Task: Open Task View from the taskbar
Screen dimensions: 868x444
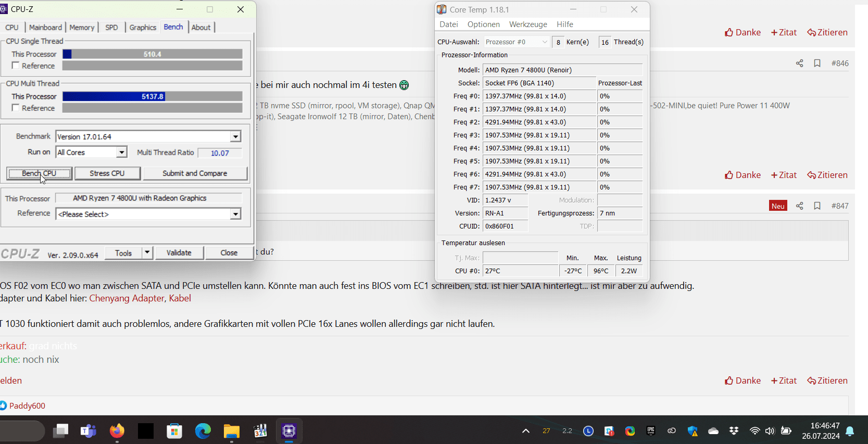Action: coord(60,430)
